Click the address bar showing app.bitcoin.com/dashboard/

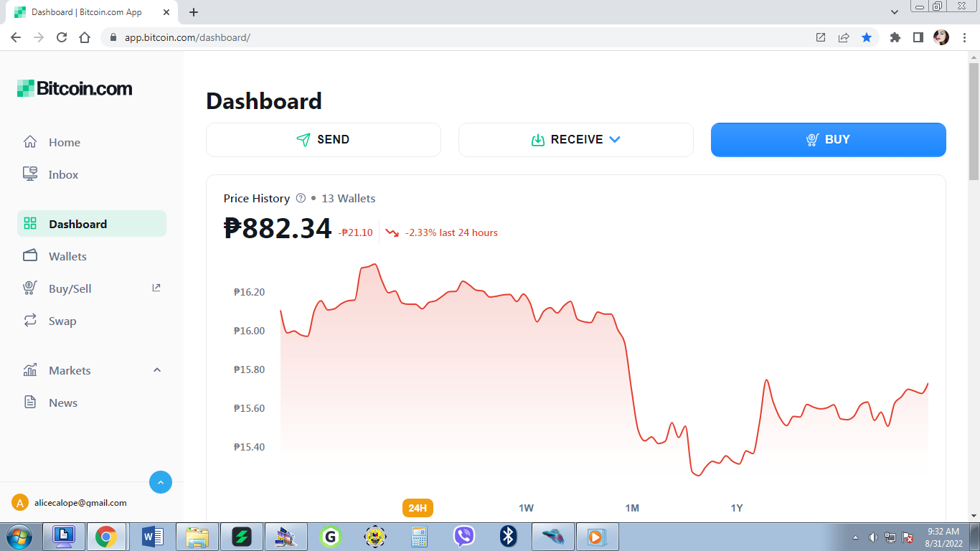[x=459, y=37]
